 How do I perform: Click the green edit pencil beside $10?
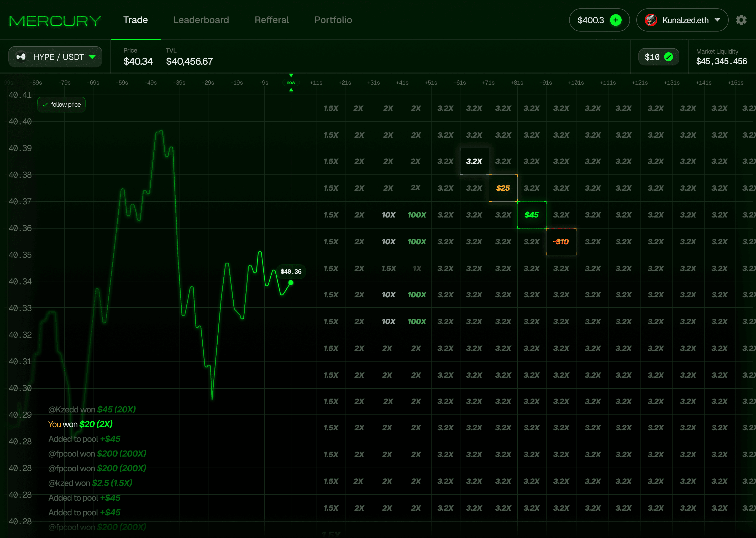668,57
